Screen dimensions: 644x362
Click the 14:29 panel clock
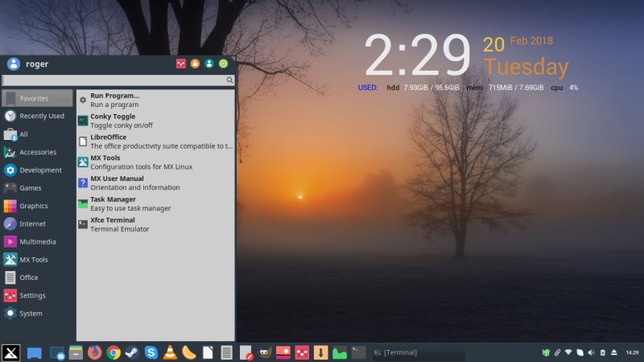click(632, 352)
